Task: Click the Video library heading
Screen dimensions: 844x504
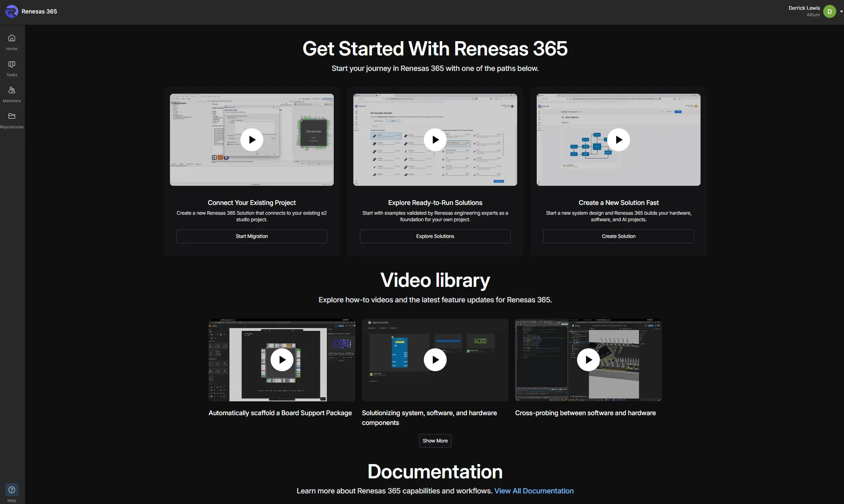Action: [x=435, y=280]
